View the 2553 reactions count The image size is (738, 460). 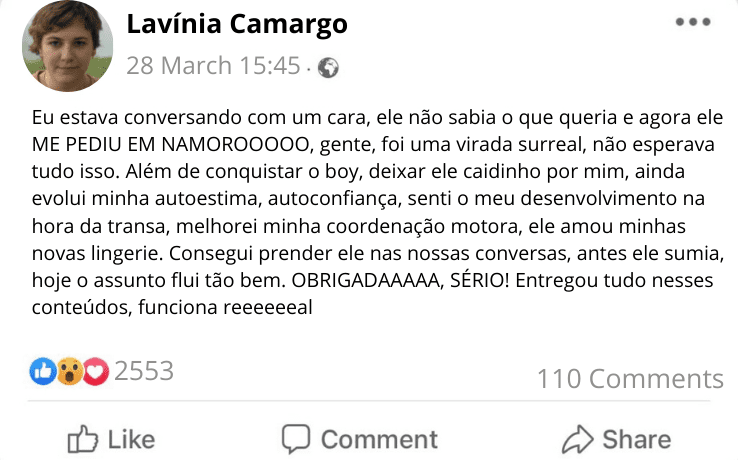coord(144,372)
